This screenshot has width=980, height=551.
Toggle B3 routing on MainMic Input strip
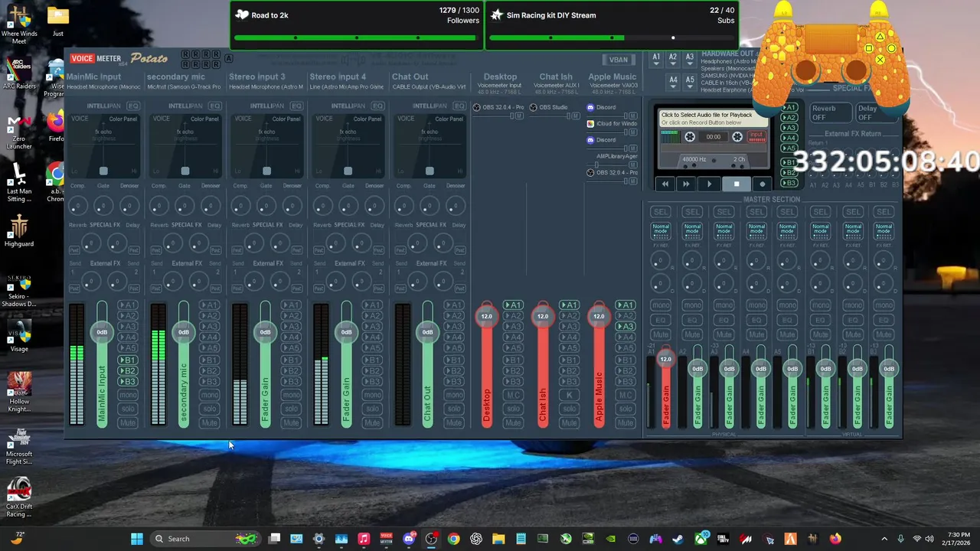[128, 381]
